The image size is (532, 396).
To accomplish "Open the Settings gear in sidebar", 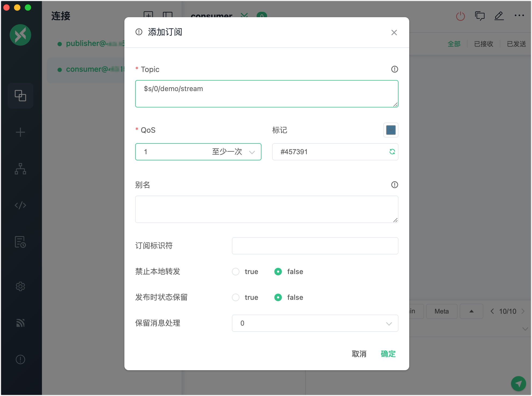I will pyautogui.click(x=20, y=286).
